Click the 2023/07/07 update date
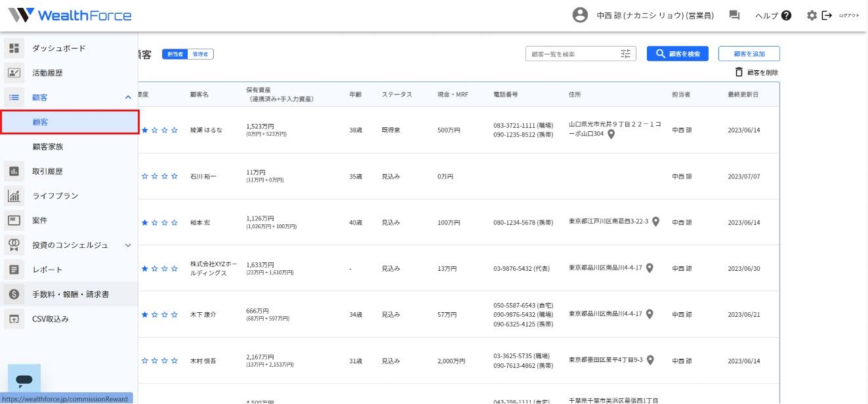Image resolution: width=868 pixels, height=404 pixels. (744, 176)
